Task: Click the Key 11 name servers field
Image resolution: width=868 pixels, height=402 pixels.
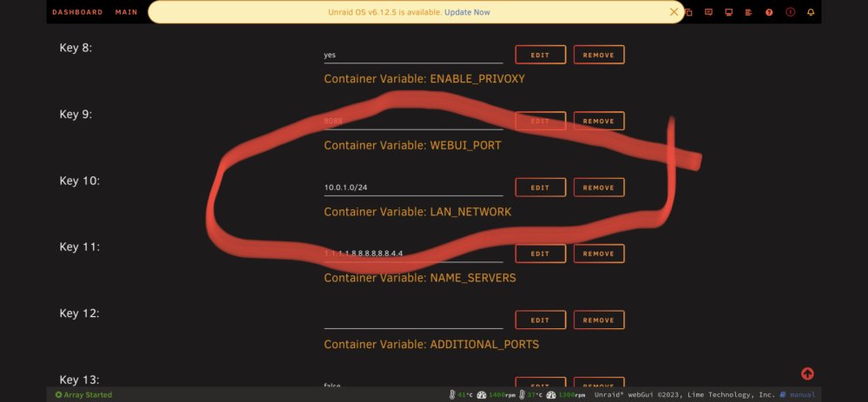Action: [413, 254]
